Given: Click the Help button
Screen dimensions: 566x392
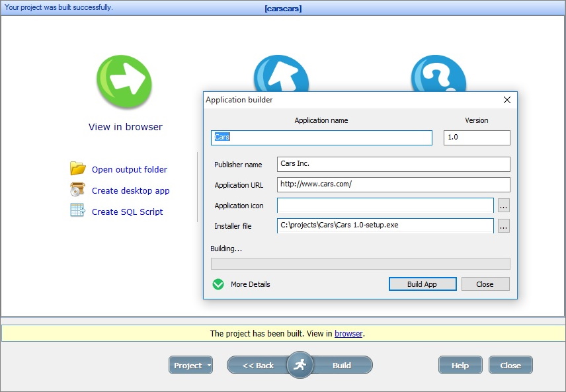Looking at the screenshot, I should point(460,366).
